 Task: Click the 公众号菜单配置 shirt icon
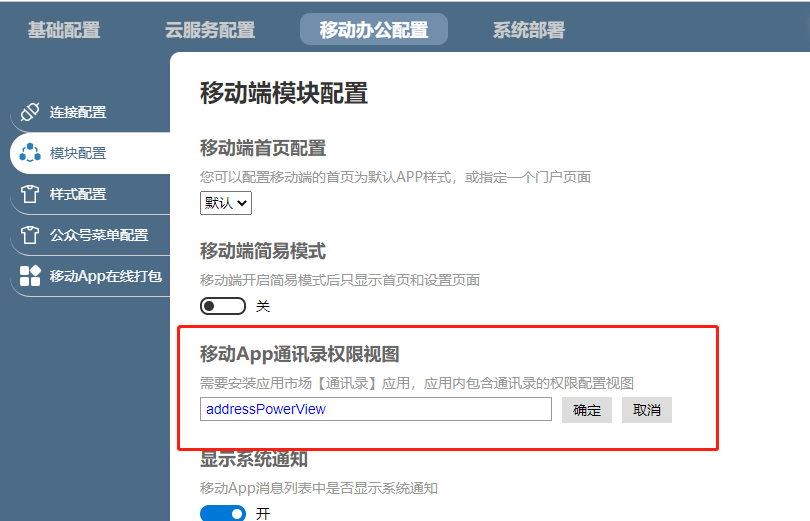(30, 235)
